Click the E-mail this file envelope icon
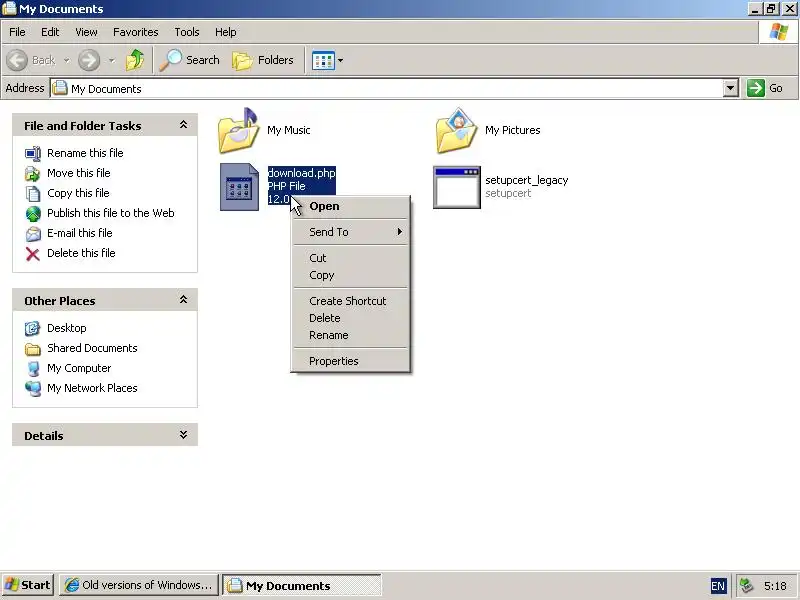This screenshot has width=800, height=600. pos(33,234)
